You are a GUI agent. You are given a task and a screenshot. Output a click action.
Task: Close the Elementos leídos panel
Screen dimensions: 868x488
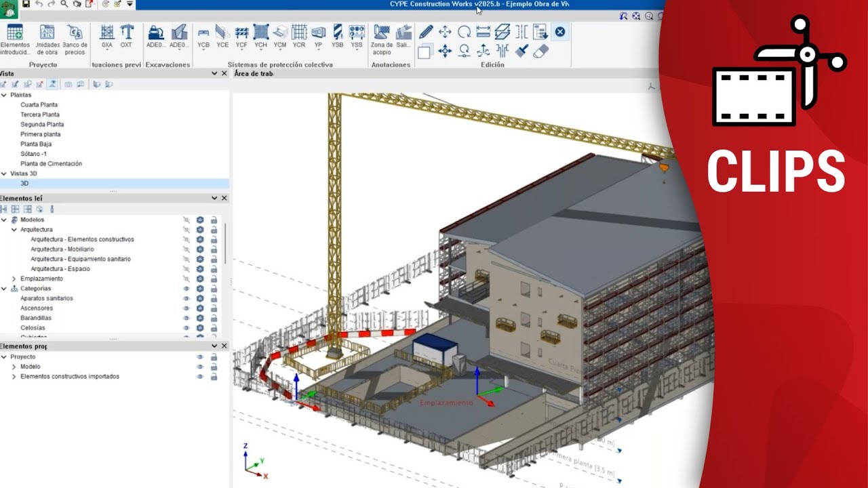pyautogui.click(x=224, y=197)
